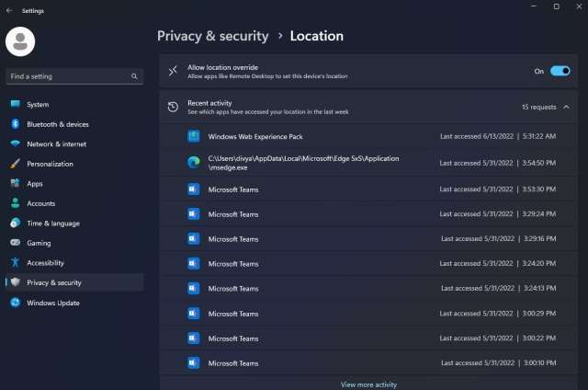Click the Personalization paintbrush icon
Viewport: 588px width, 390px height.
tap(15, 164)
